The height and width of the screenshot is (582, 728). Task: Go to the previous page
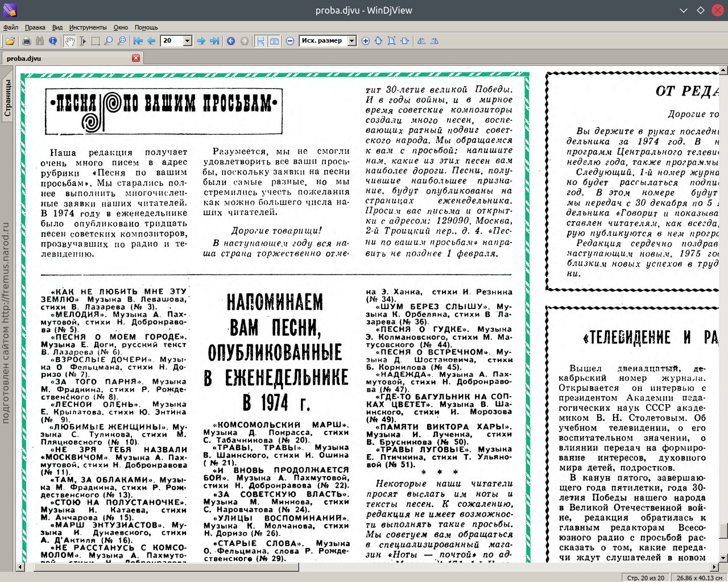click(151, 41)
